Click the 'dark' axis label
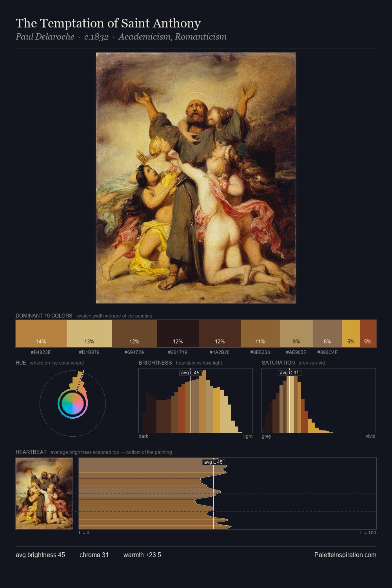 click(x=143, y=436)
